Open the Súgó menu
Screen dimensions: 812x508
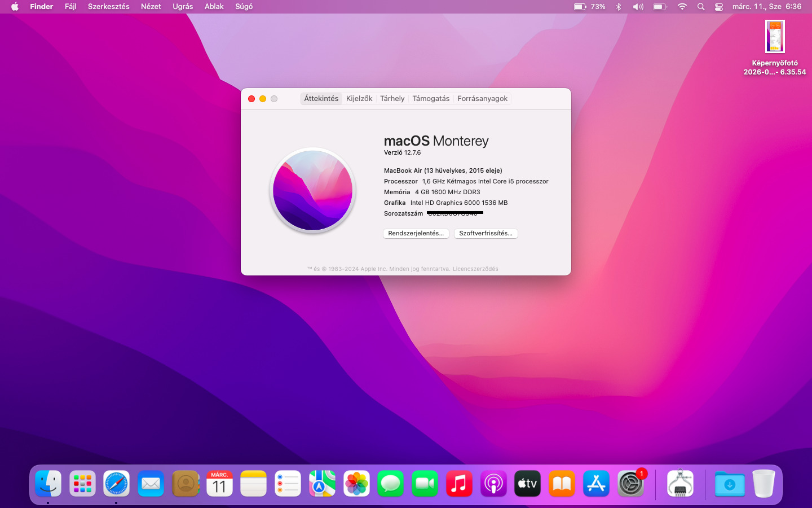pyautogui.click(x=244, y=7)
